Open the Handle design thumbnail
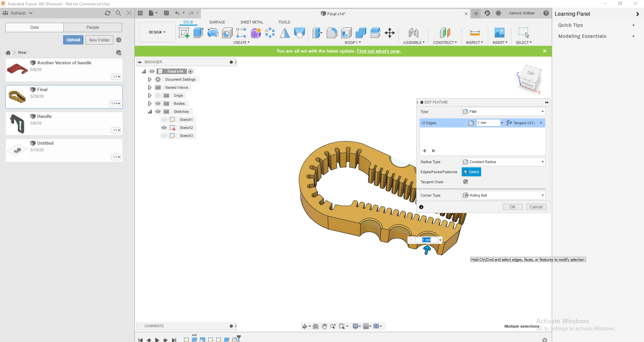Viewport: 644px width, 342px height. point(17,124)
